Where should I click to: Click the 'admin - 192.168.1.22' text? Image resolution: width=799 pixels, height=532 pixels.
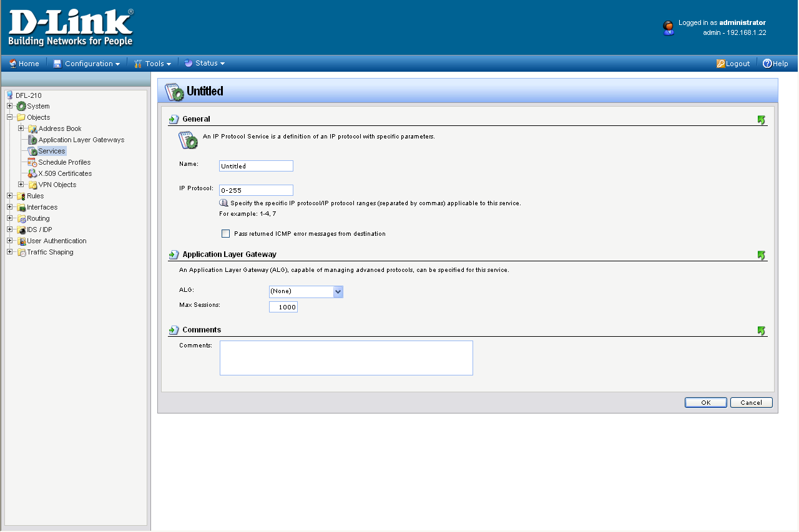(x=735, y=32)
